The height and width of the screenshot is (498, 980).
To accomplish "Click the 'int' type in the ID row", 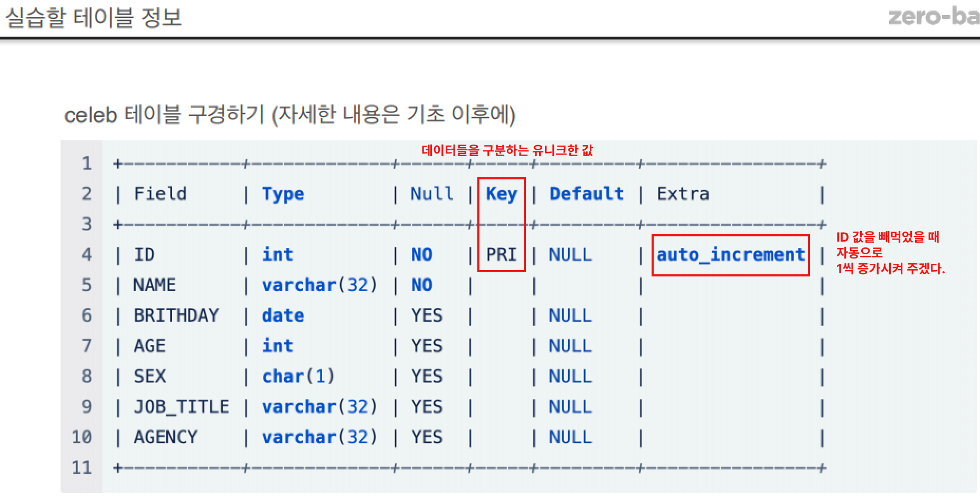I will (278, 255).
